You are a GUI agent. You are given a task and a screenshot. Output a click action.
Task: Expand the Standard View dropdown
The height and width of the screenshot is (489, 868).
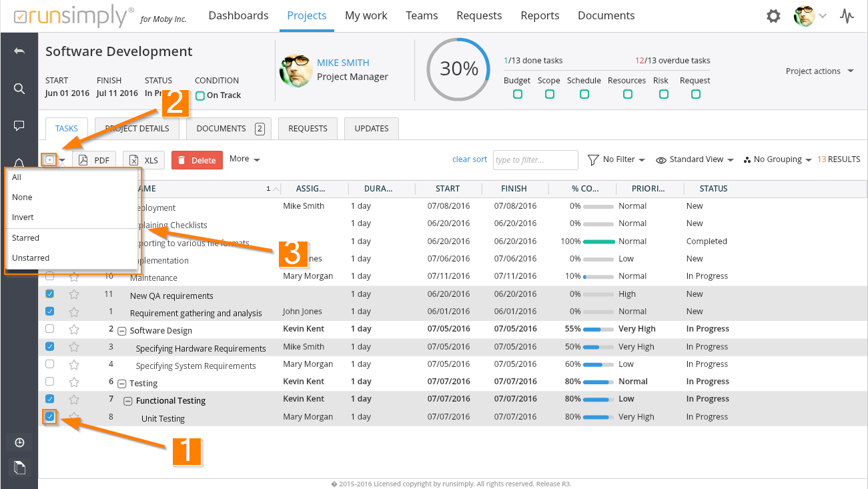[x=695, y=160]
